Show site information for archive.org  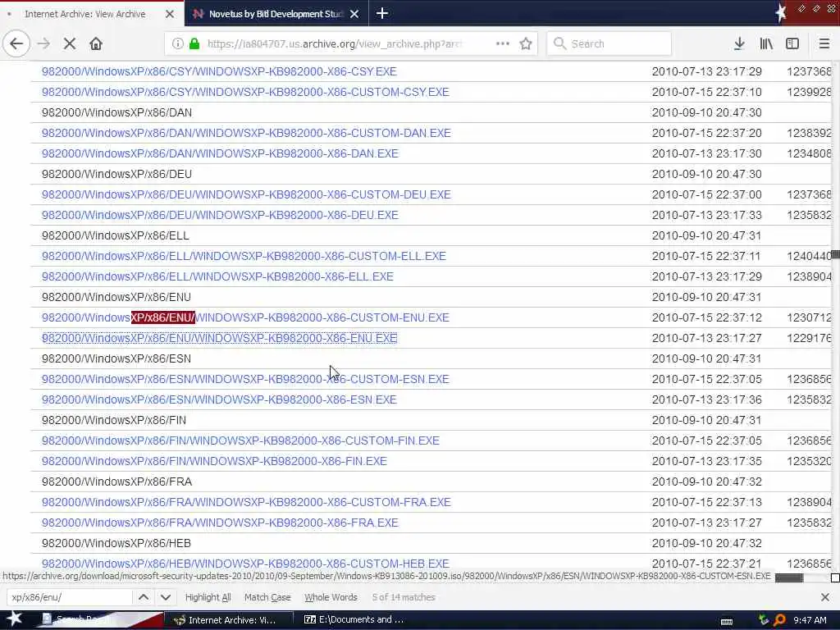[177, 43]
